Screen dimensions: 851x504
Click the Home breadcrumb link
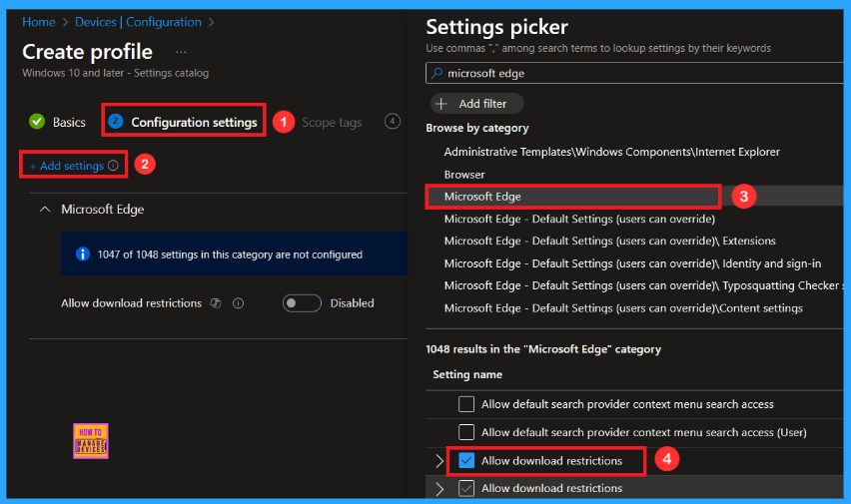[x=39, y=22]
